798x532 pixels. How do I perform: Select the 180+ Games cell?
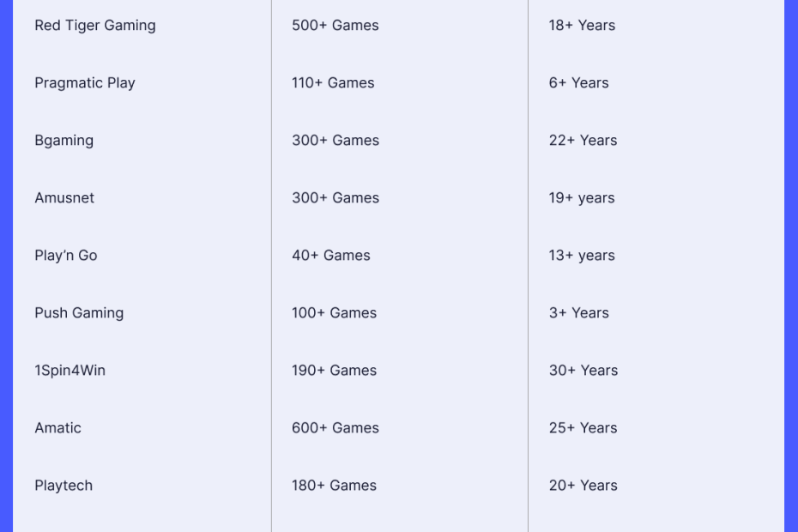[334, 486]
